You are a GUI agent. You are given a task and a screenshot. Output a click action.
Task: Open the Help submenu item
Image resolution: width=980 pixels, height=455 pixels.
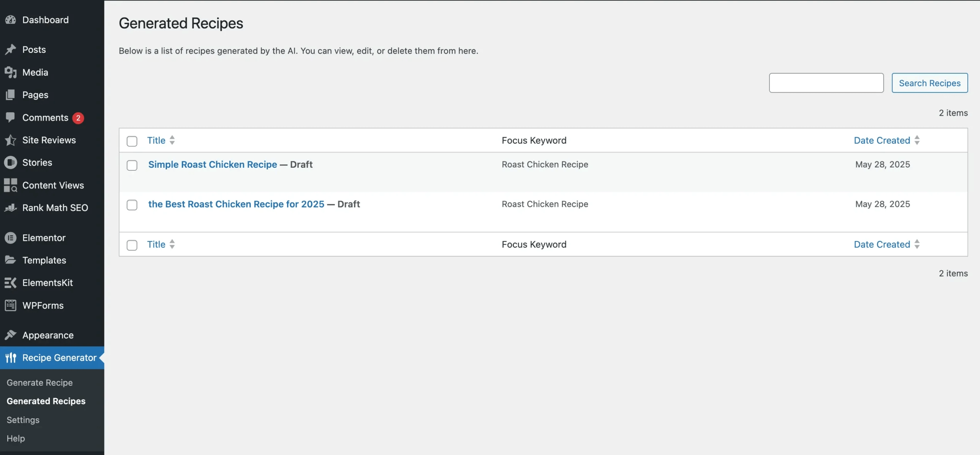pos(16,438)
